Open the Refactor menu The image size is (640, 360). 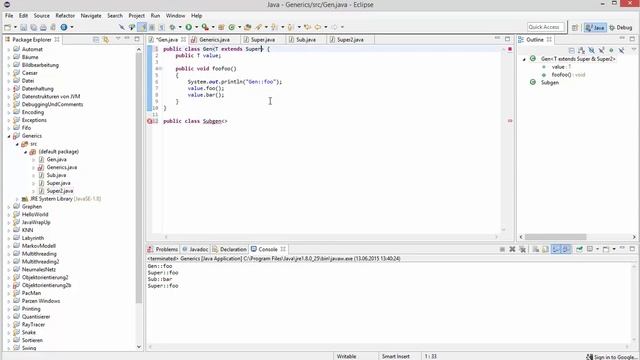click(65, 16)
